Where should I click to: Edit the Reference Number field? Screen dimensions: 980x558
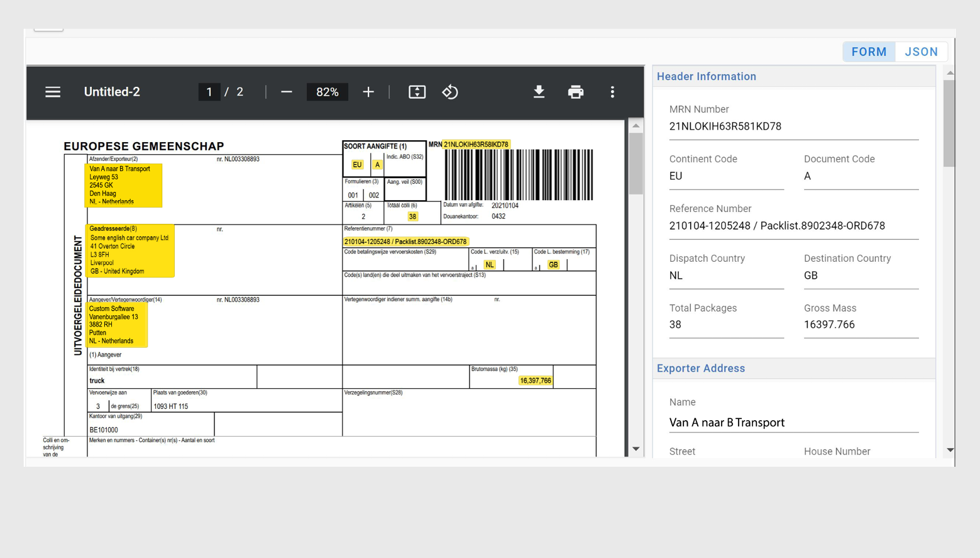point(793,226)
